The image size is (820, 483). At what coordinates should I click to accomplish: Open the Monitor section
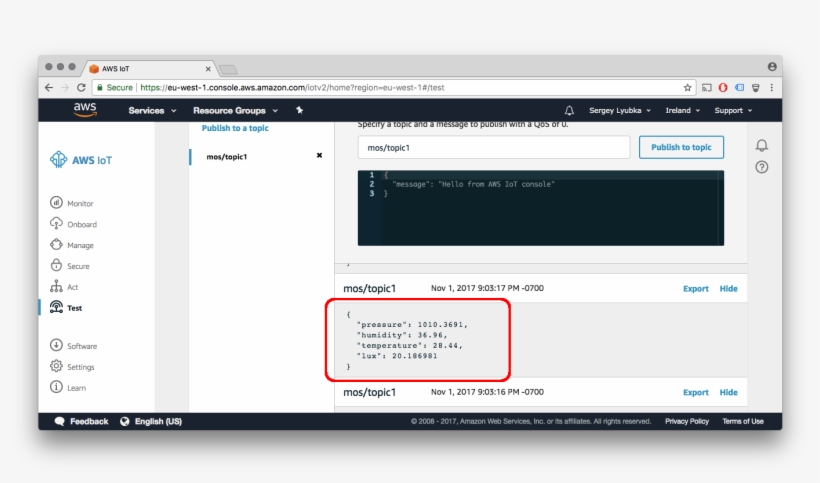tap(80, 203)
